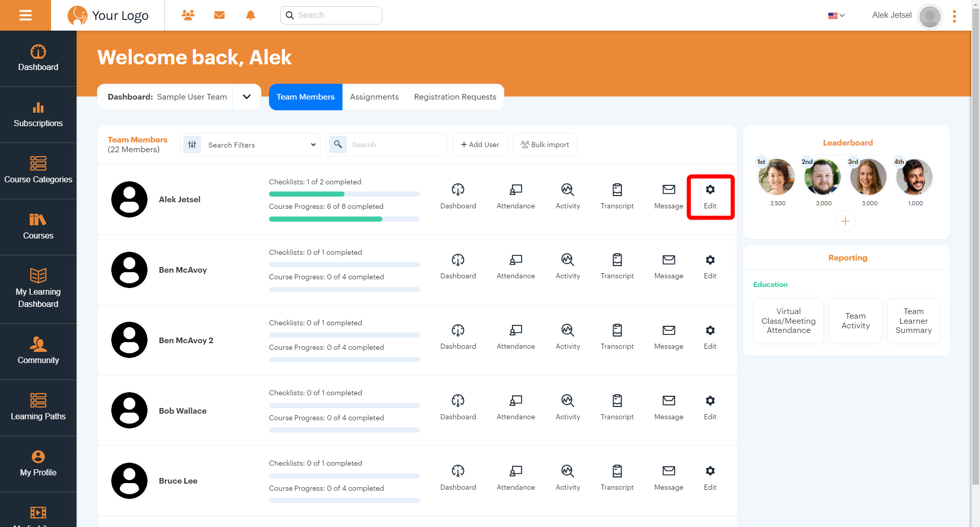Image resolution: width=980 pixels, height=527 pixels.
Task: Click the Bob Wallace member name
Action: point(183,411)
